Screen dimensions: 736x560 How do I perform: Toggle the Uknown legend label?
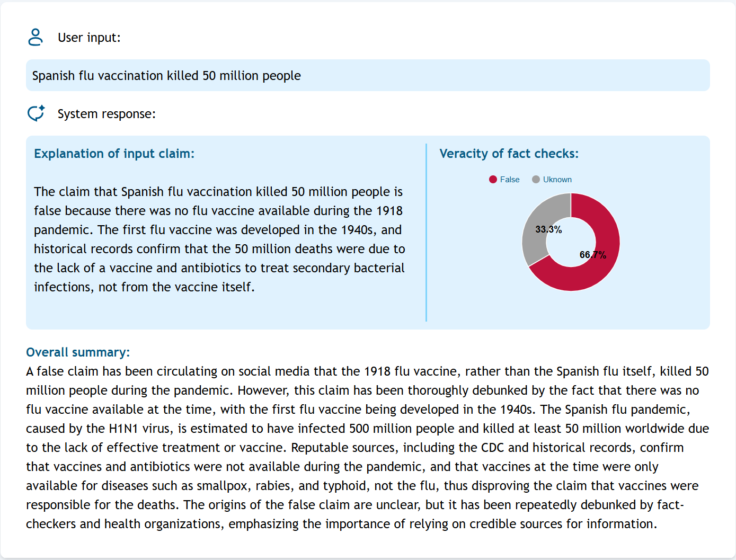click(557, 180)
